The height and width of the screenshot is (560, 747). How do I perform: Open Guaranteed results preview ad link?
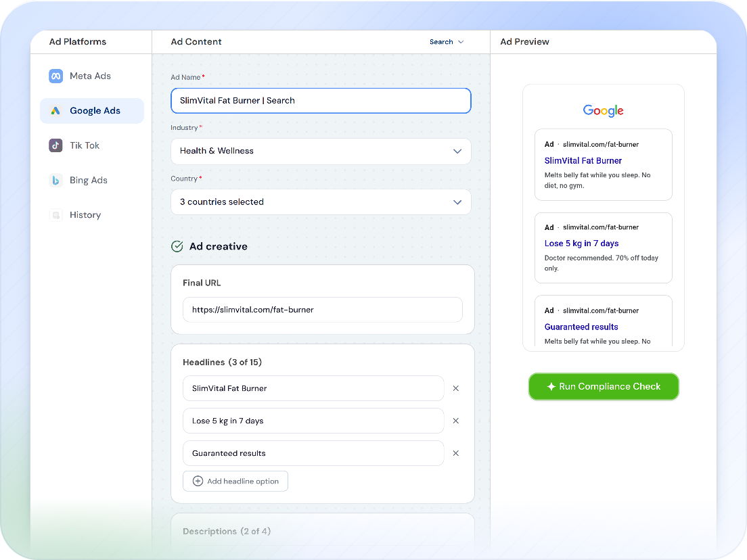click(581, 327)
